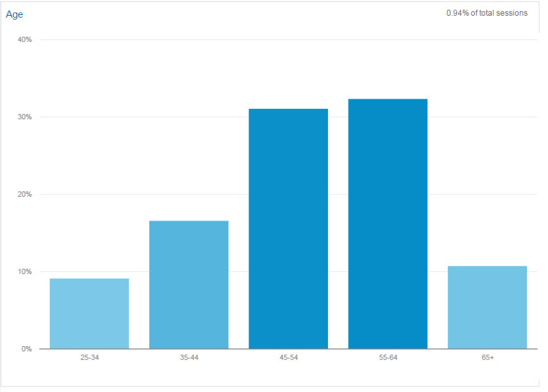Image resolution: width=548 pixels, height=392 pixels.
Task: Open the Age report link
Action: pos(14,14)
